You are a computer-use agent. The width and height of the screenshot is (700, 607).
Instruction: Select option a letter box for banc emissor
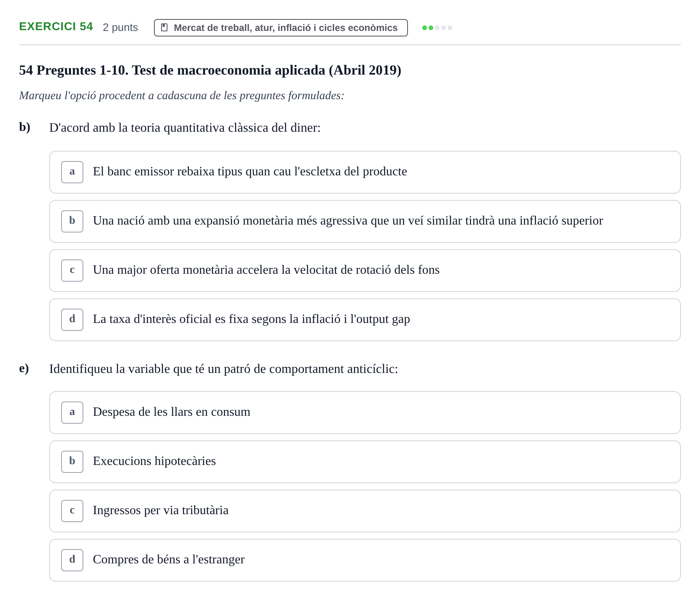pyautogui.click(x=72, y=172)
